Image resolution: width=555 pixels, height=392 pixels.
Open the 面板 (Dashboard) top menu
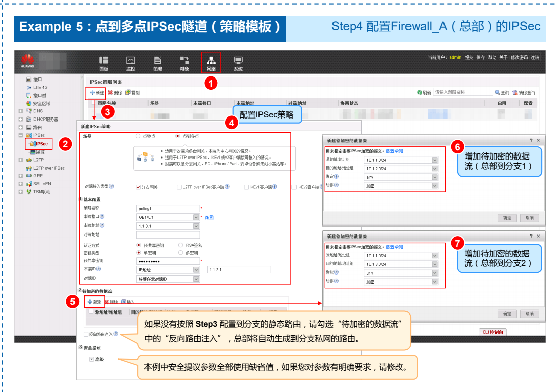coord(104,63)
